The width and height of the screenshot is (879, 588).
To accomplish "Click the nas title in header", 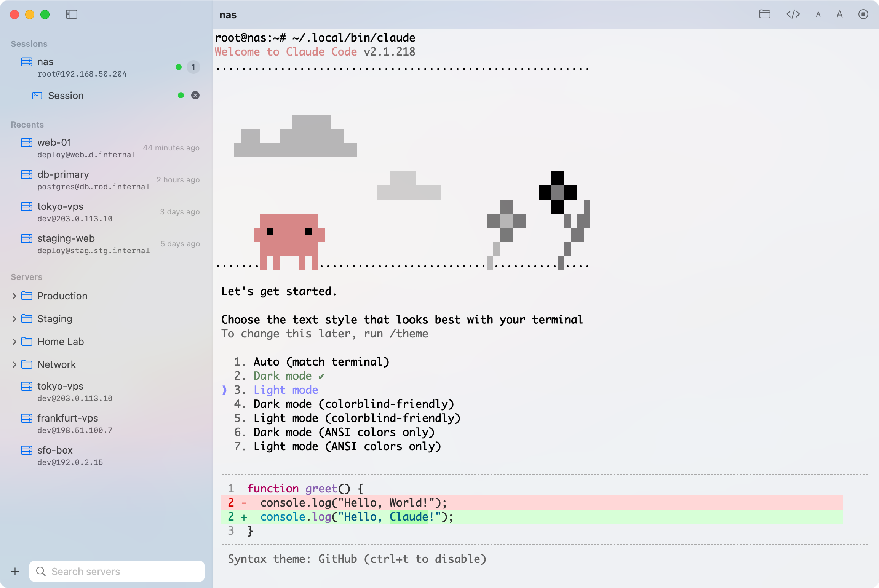I will click(x=228, y=15).
